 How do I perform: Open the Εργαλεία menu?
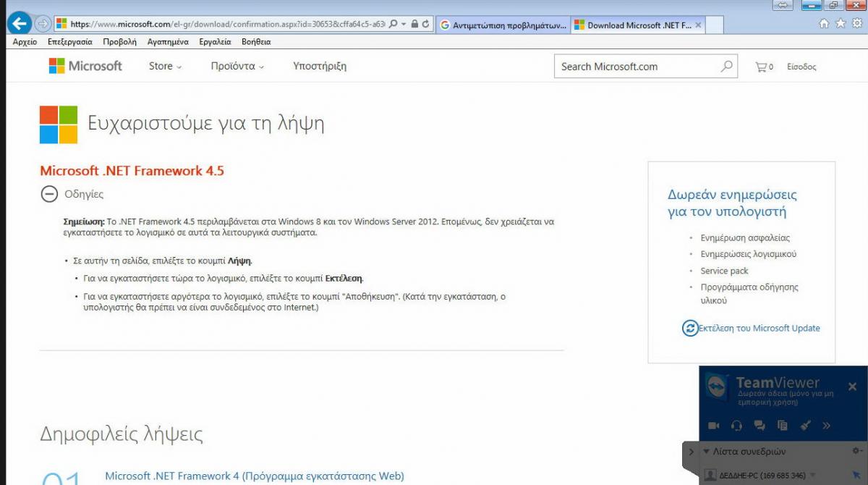click(215, 42)
